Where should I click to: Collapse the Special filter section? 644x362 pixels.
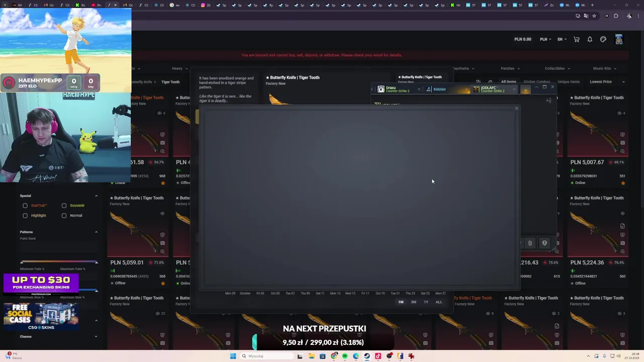coord(96,196)
